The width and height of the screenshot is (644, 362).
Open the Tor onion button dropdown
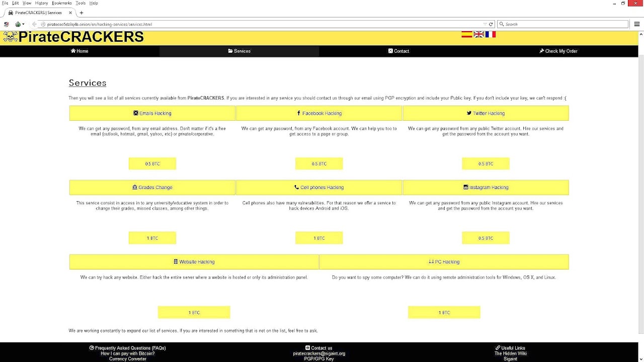pyautogui.click(x=20, y=24)
